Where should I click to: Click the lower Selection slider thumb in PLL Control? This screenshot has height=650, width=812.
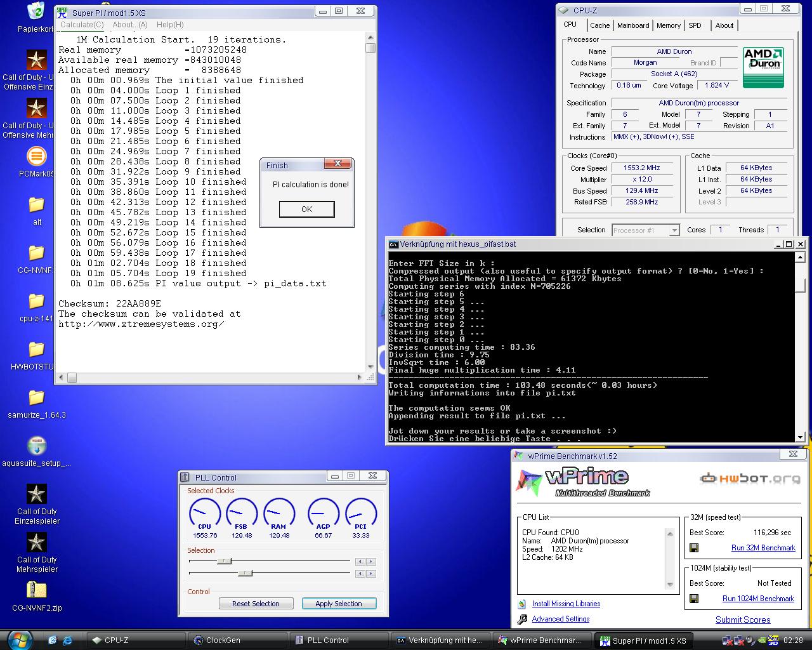click(245, 573)
